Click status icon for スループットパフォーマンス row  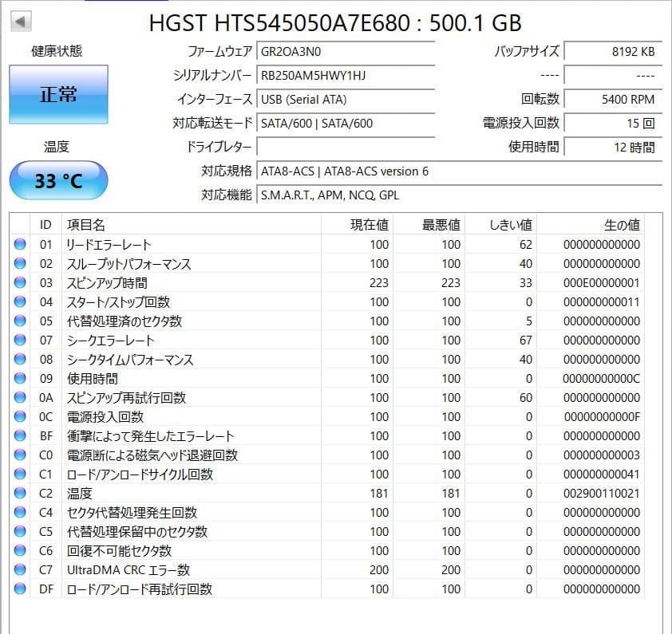pyautogui.click(x=20, y=263)
